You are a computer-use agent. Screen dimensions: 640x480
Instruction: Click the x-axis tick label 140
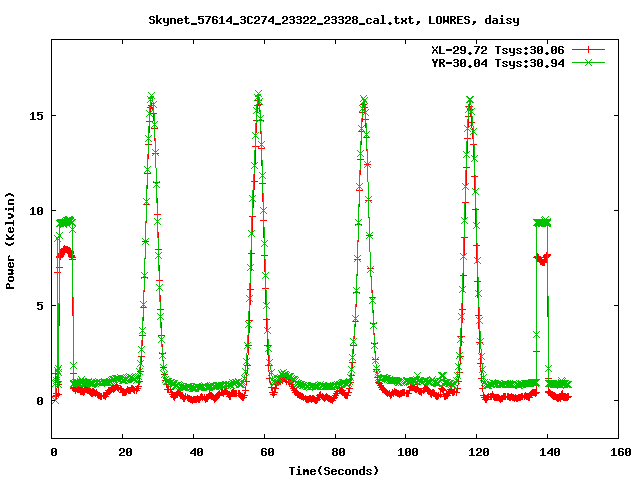click(x=550, y=452)
